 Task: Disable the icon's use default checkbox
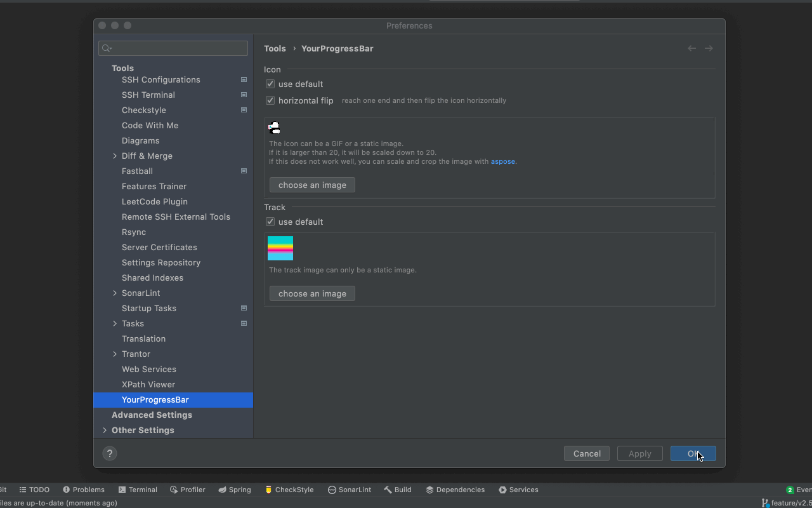[270, 83]
